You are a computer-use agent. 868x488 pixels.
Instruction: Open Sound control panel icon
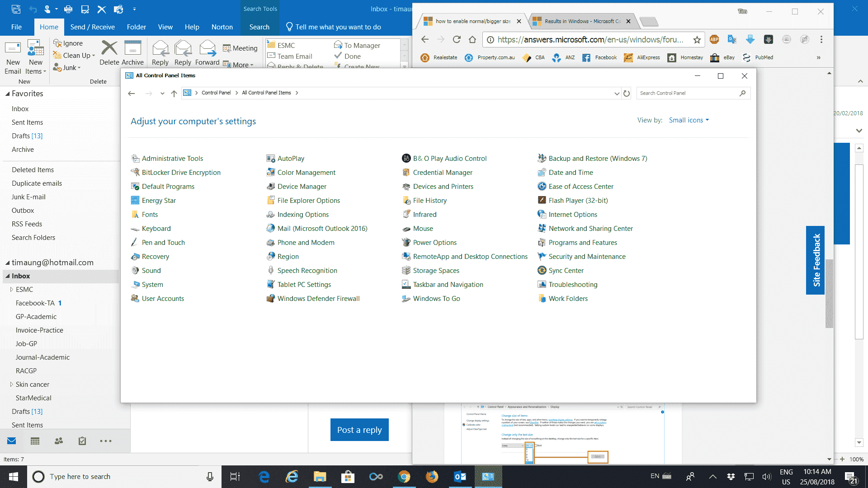click(x=135, y=271)
